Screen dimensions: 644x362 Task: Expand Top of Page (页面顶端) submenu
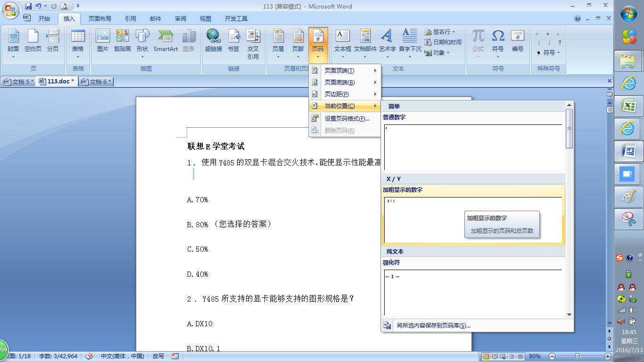pos(345,71)
